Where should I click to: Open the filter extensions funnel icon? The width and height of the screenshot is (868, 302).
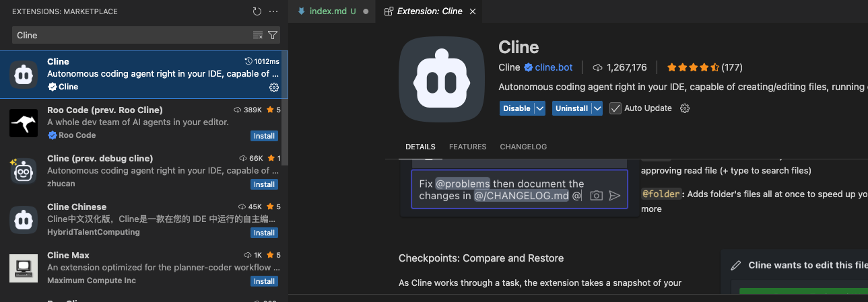(x=273, y=35)
